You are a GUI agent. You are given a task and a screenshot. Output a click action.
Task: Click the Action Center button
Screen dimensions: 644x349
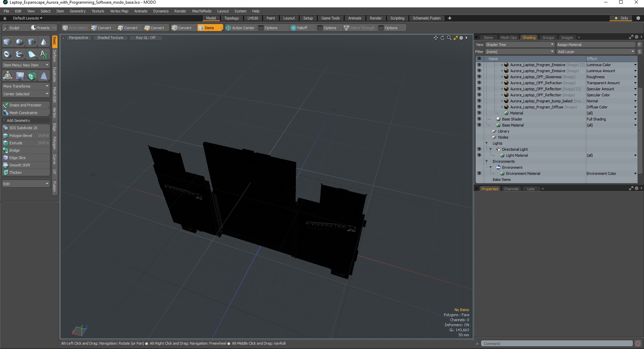tap(240, 28)
